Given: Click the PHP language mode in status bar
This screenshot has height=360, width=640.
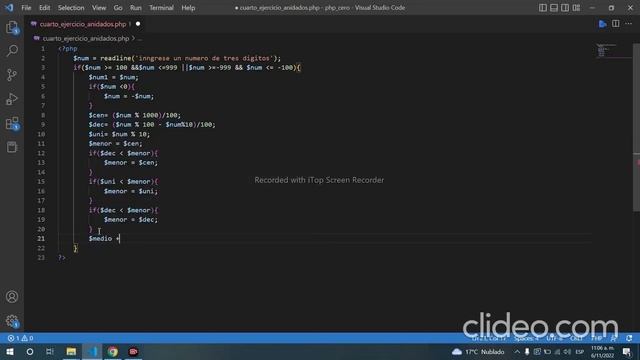Looking at the screenshot, I should pyautogui.click(x=596, y=338).
